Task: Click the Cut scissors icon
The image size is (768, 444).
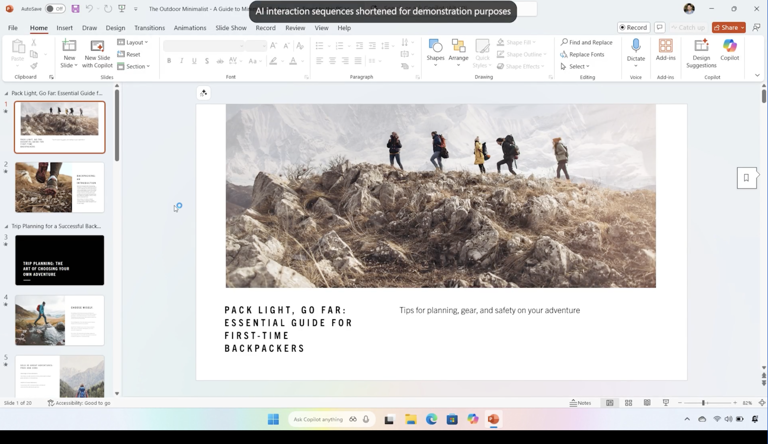Action: pyautogui.click(x=34, y=43)
